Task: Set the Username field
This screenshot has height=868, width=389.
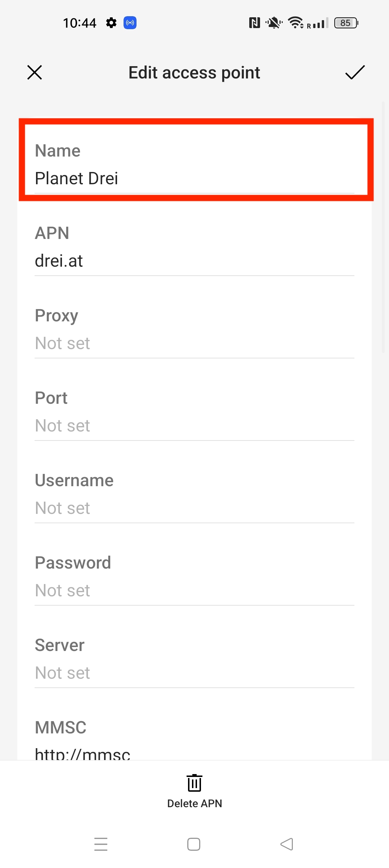Action: coord(194,508)
